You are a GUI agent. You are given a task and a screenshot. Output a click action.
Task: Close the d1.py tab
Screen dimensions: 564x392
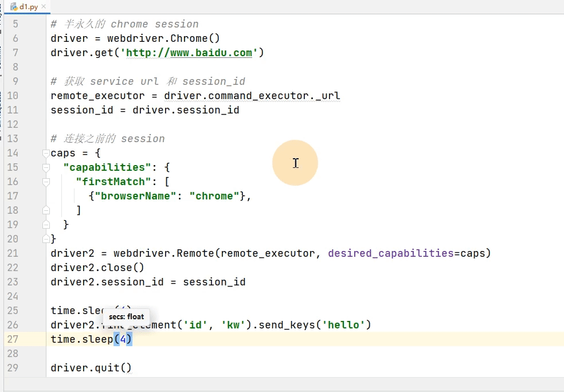44,7
